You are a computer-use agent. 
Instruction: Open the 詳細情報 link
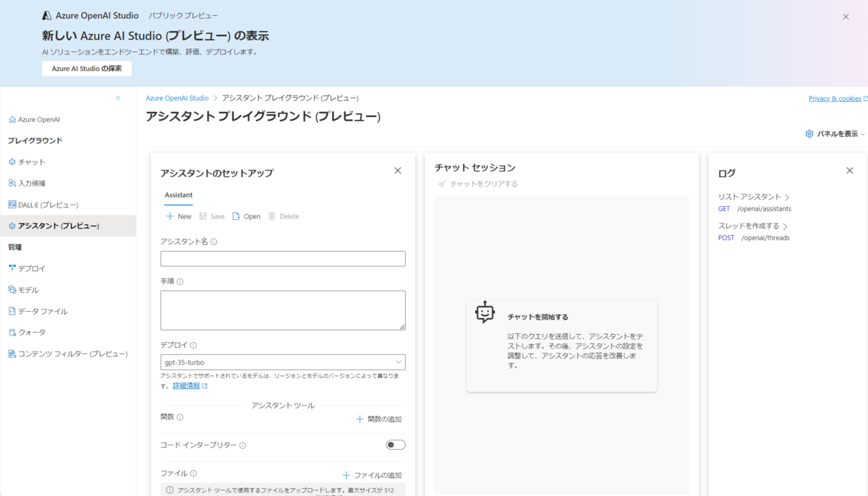coord(186,386)
